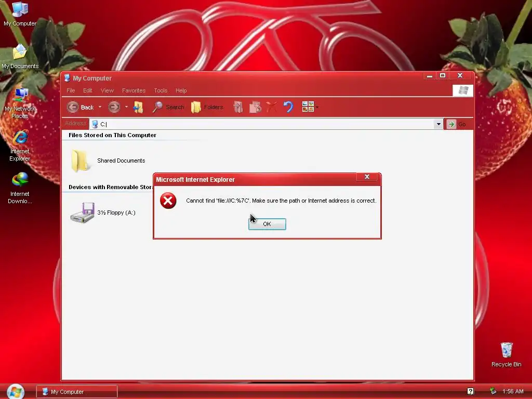Open the Favorites menu
Screen dimensions: 532x399
click(x=134, y=90)
